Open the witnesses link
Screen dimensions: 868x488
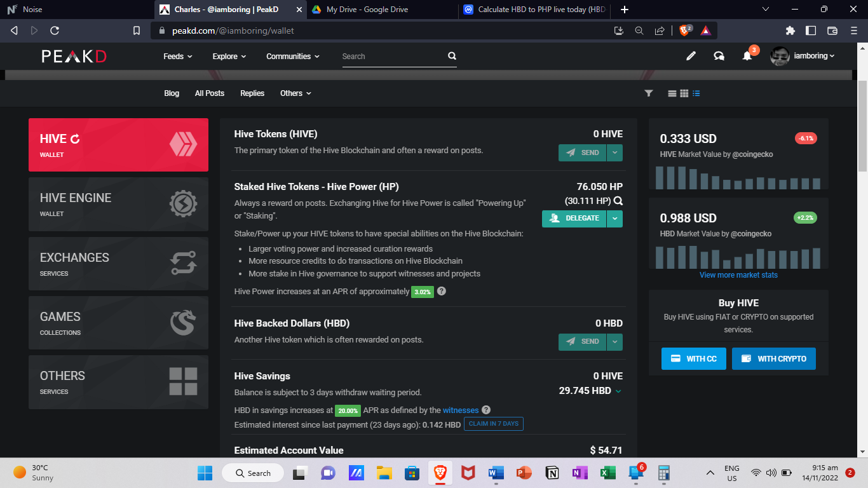click(461, 410)
